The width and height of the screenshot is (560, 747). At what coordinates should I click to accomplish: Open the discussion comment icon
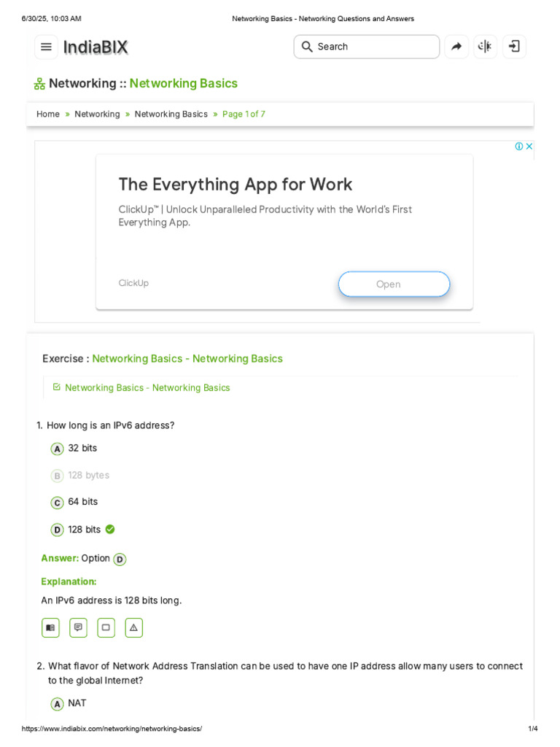pyautogui.click(x=78, y=627)
